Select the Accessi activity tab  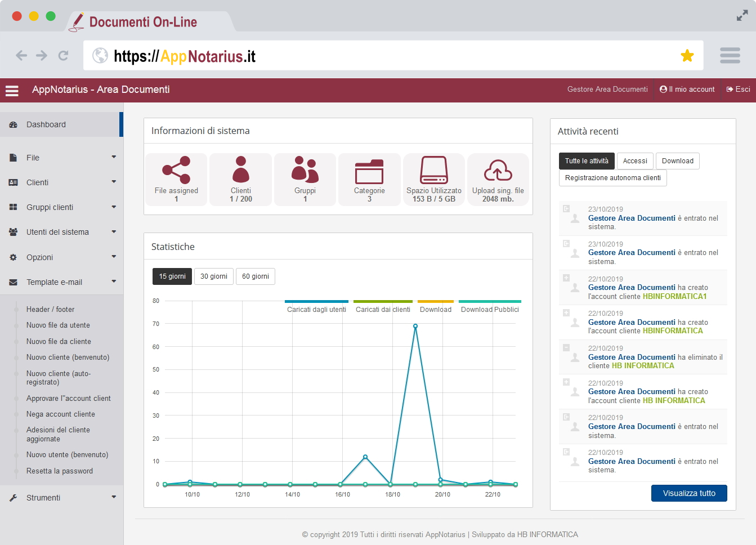point(635,161)
